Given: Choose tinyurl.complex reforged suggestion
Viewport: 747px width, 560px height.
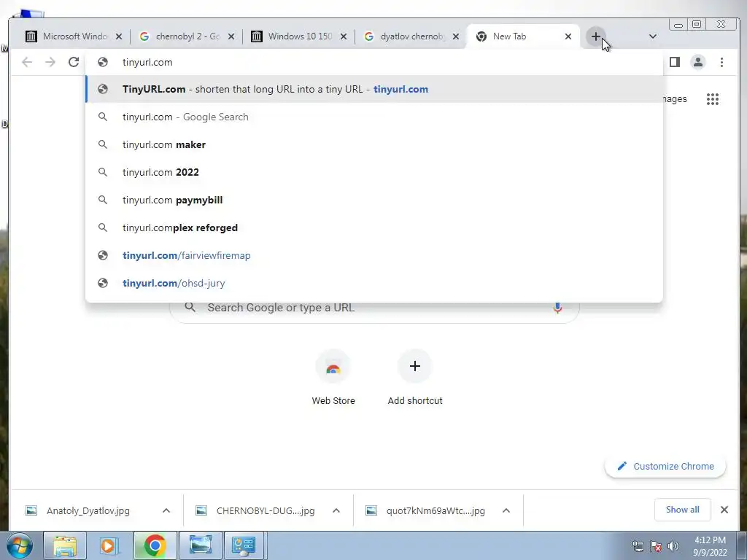Looking at the screenshot, I should [374, 227].
